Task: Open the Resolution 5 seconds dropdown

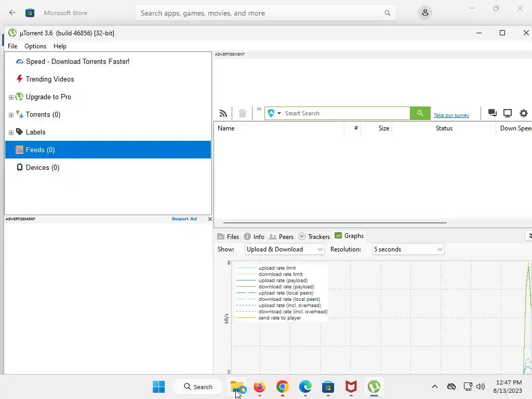Action: click(408, 249)
